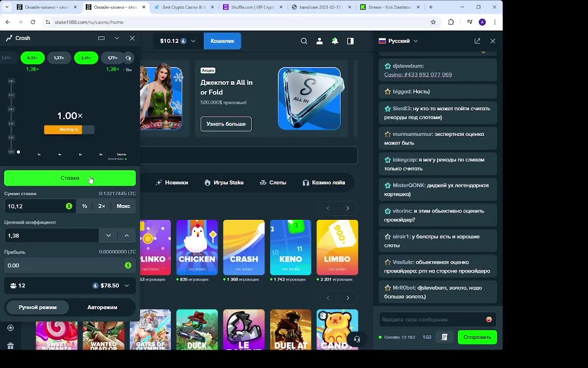
Task: Set maximum bet with Макс button
Action: [x=124, y=206]
